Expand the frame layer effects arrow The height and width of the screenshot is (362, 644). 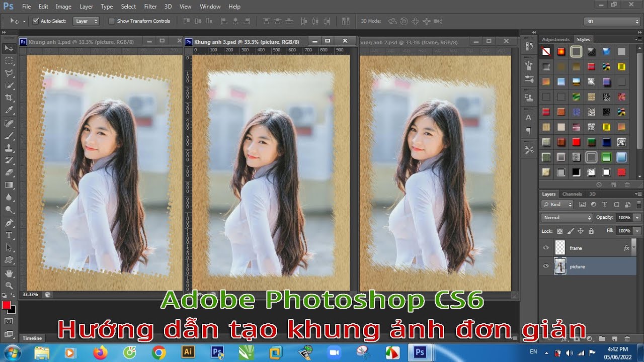pos(634,248)
